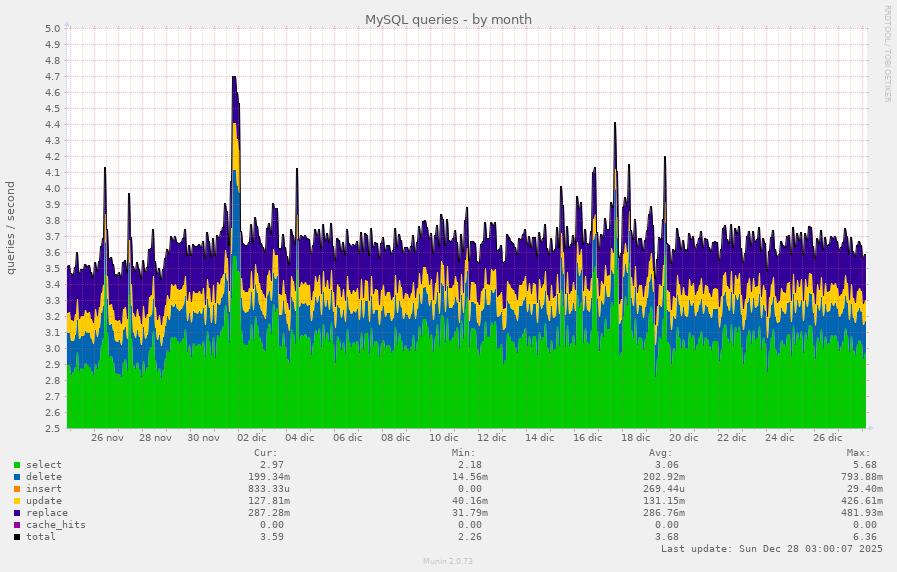
Task: Click the '26 dic' x-axis date label
Action: coord(827,438)
